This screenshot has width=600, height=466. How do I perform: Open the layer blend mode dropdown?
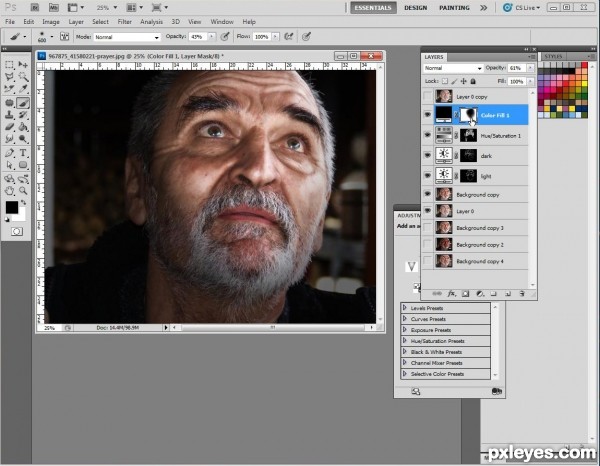pos(453,68)
